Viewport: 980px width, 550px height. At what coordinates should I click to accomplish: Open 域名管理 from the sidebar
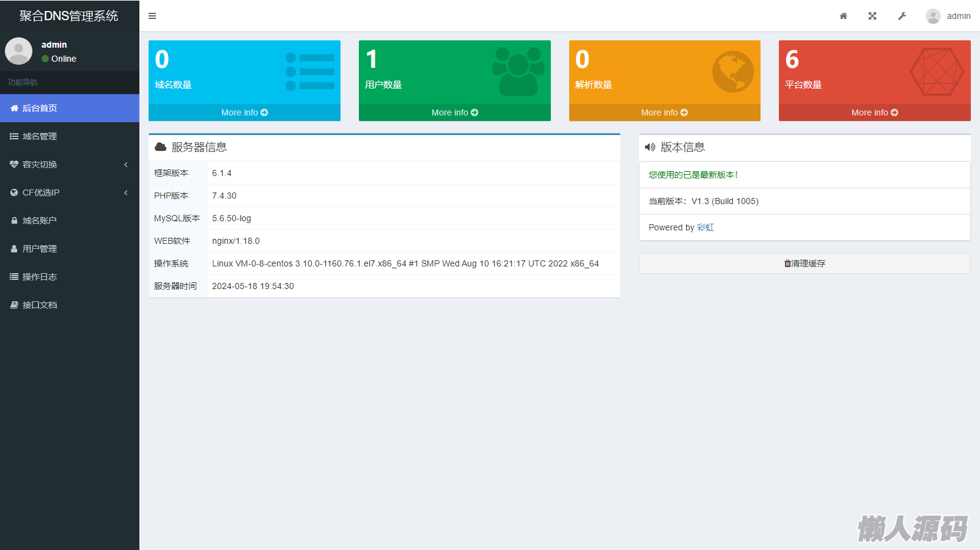[40, 136]
